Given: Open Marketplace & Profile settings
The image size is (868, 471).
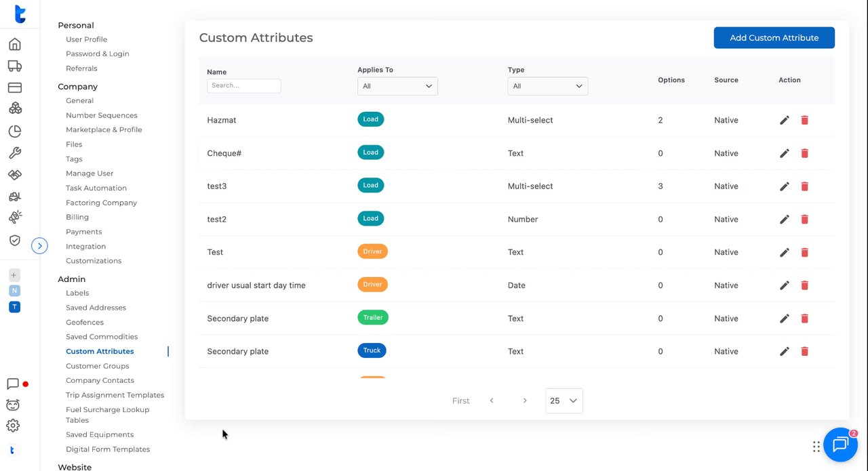Looking at the screenshot, I should (x=104, y=129).
